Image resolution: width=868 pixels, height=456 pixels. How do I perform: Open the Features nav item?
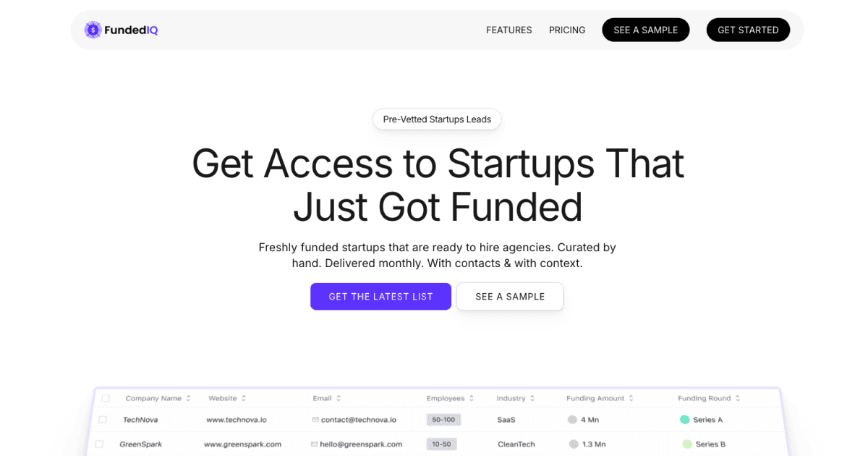[509, 30]
